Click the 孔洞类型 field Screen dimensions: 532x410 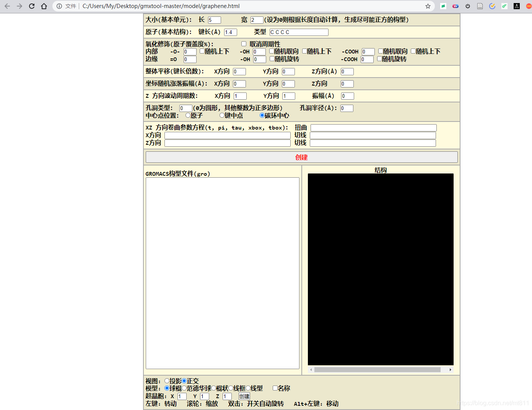186,108
